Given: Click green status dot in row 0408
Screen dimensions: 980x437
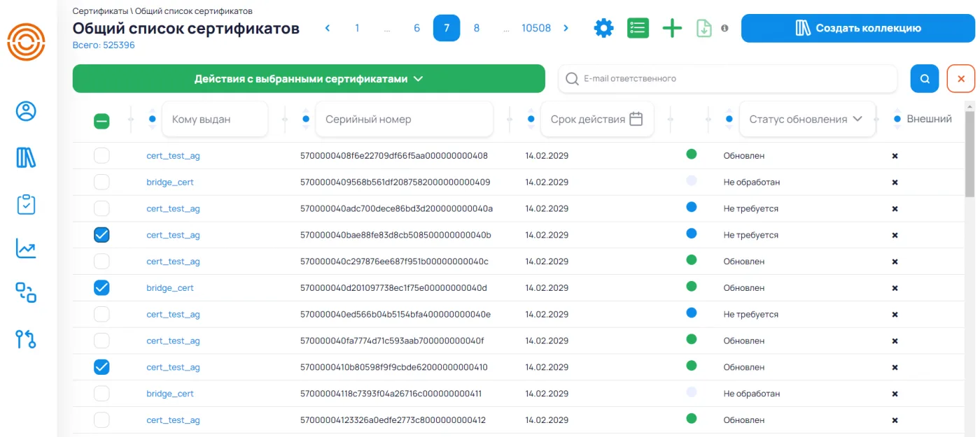Looking at the screenshot, I should pyautogui.click(x=692, y=154).
